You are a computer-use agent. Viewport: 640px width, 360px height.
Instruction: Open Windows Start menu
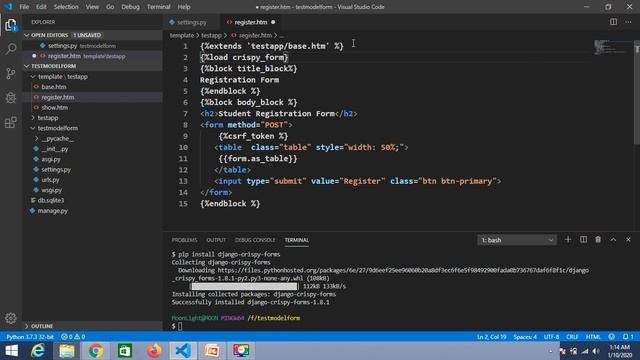tap(11, 351)
